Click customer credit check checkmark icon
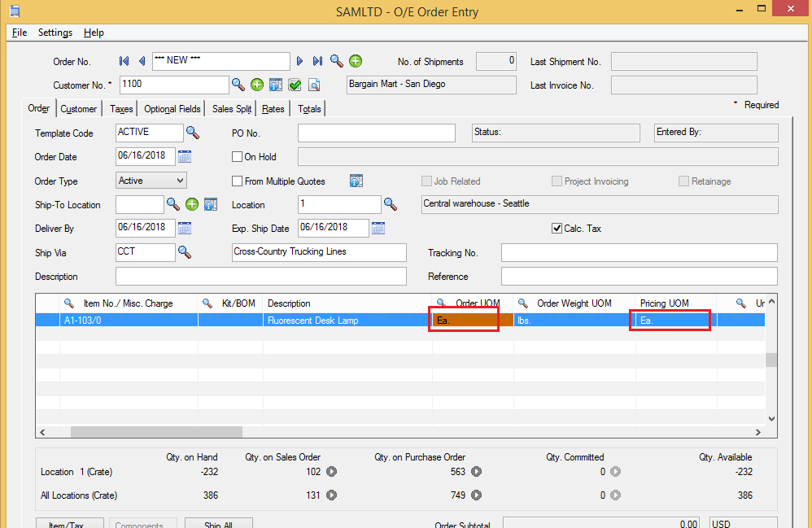The height and width of the screenshot is (528, 812). pyautogui.click(x=295, y=85)
